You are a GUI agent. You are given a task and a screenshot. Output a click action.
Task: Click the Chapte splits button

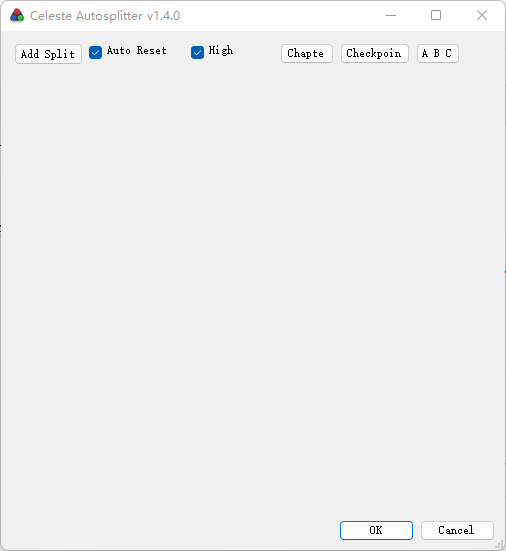click(307, 53)
